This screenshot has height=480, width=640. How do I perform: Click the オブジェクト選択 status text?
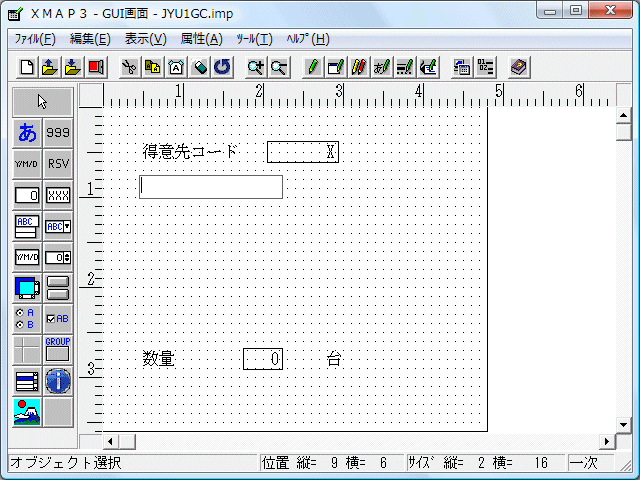tap(66, 463)
